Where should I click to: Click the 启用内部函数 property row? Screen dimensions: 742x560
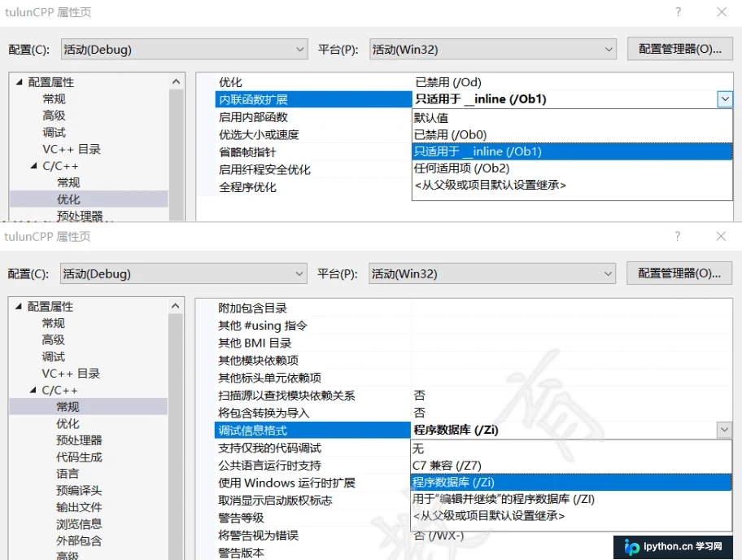[x=313, y=117]
